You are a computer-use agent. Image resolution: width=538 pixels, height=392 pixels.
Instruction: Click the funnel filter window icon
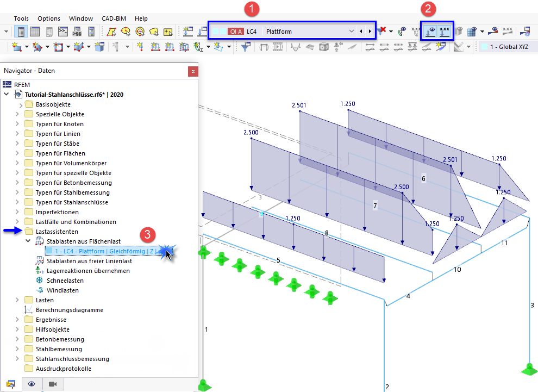[246, 47]
